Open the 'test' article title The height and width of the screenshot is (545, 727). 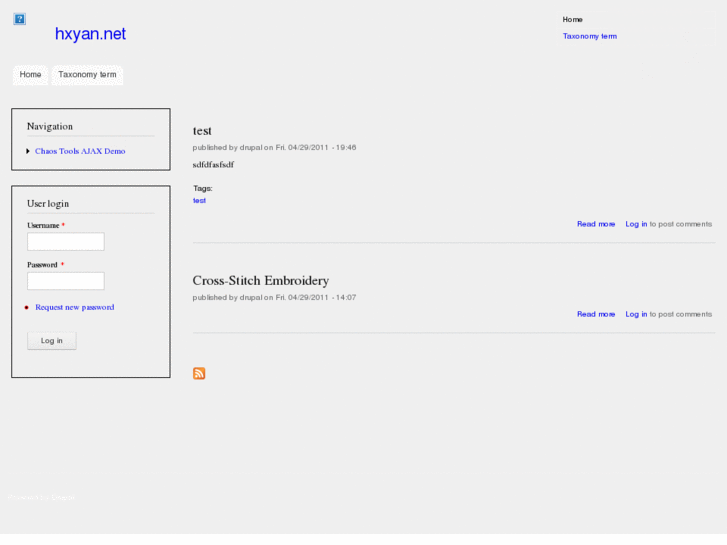pyautogui.click(x=202, y=131)
